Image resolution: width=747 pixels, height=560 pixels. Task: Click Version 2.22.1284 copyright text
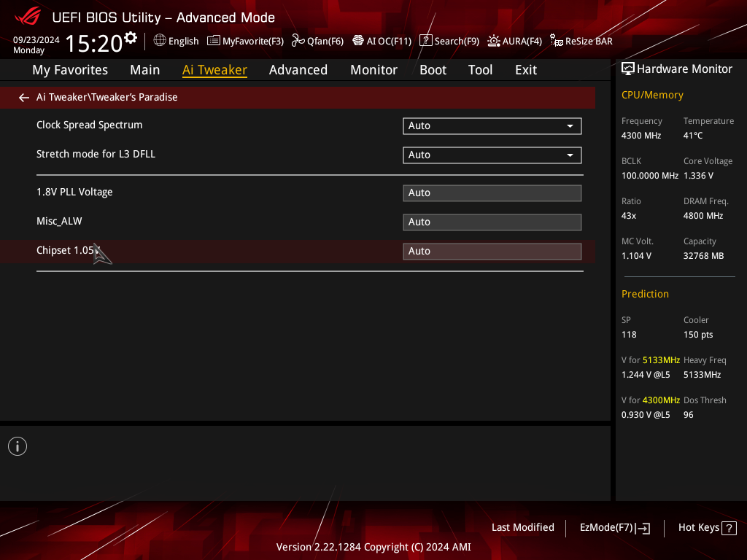click(373, 547)
